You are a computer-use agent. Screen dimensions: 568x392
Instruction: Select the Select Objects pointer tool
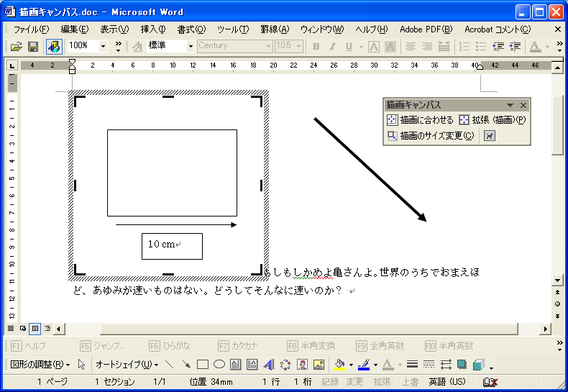click(x=81, y=365)
